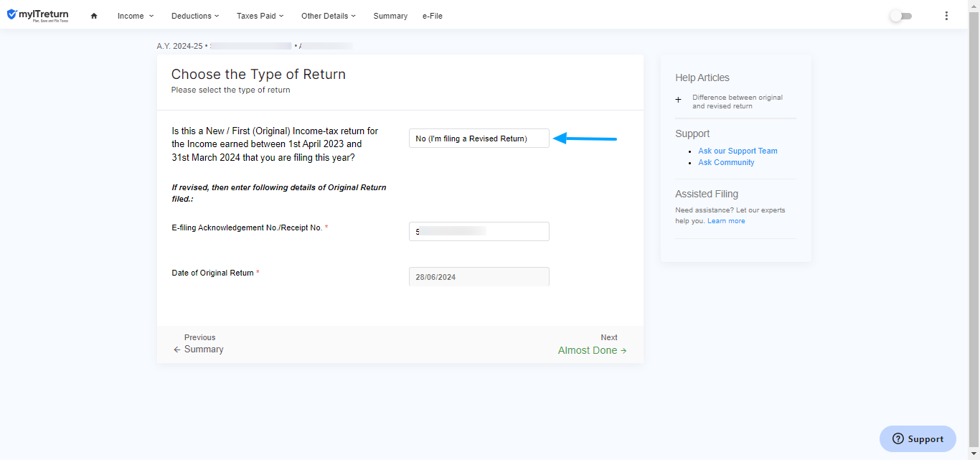Viewport: 980px width, 460px height.
Task: Open the three-dot more options menu
Action: (946, 16)
